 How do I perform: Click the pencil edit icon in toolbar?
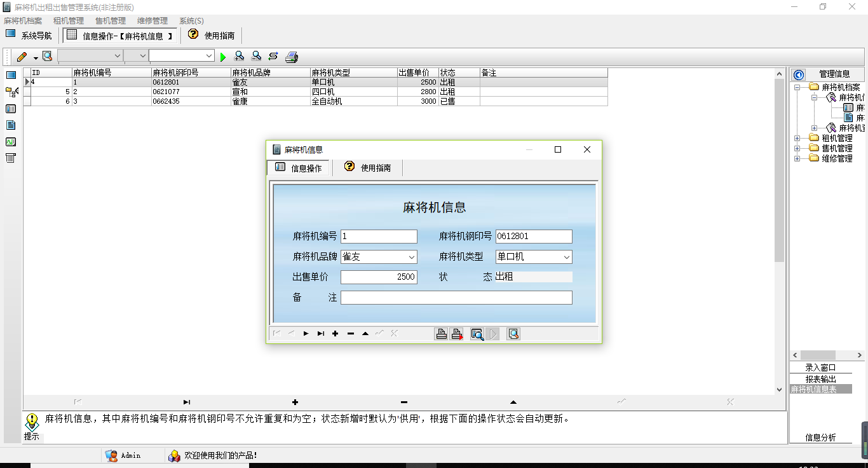[x=22, y=57]
